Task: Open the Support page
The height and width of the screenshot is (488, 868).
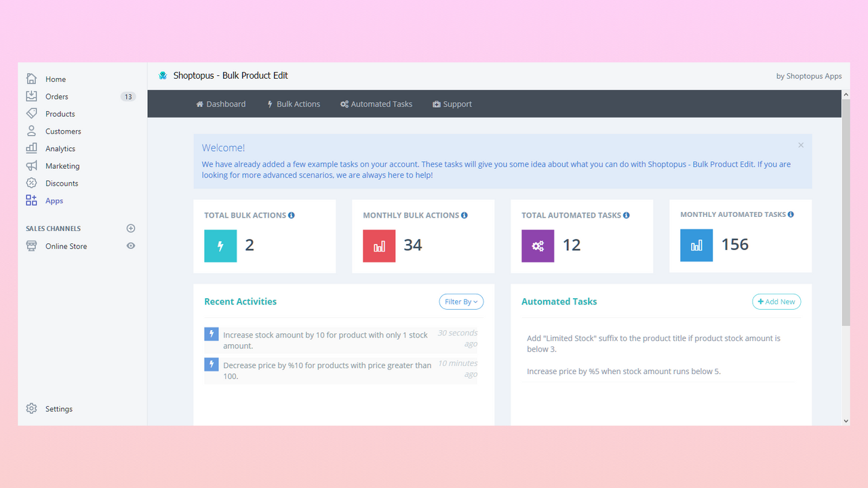Action: [452, 103]
